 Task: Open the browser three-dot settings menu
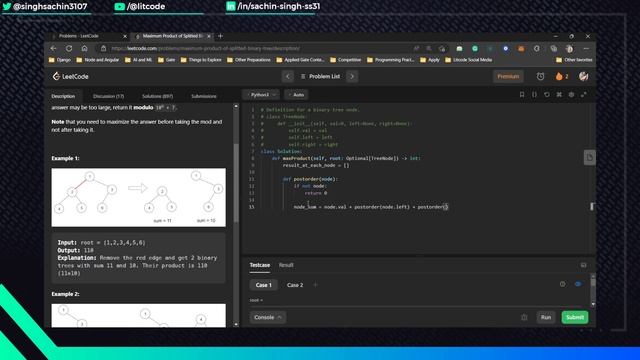(x=586, y=49)
